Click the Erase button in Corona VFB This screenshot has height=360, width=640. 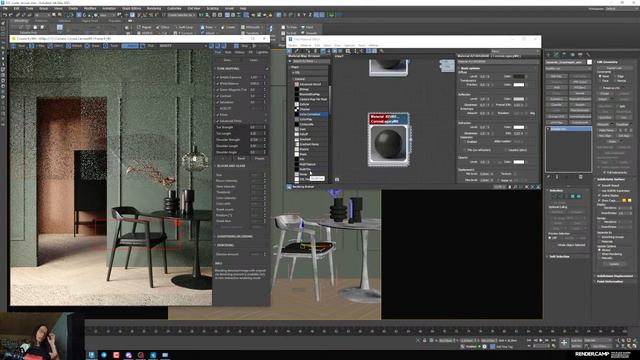pos(93,46)
